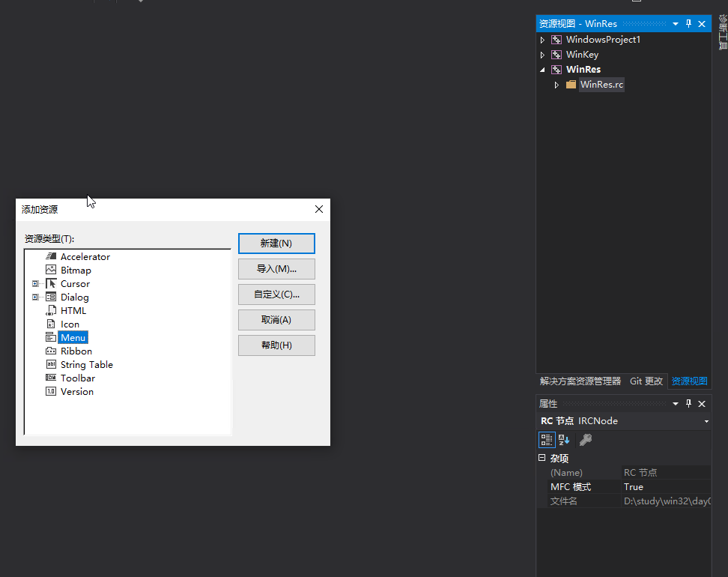728x577 pixels.
Task: Close the Properties panel
Action: coord(702,404)
